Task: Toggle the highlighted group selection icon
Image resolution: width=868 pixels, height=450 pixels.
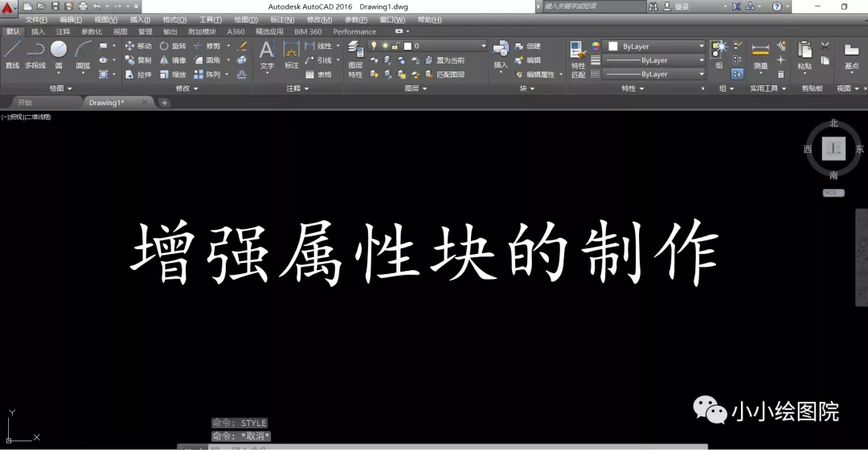Action: tap(737, 74)
